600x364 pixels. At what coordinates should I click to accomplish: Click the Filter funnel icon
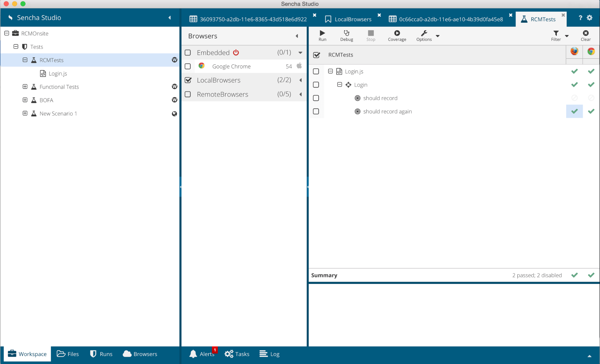tap(556, 36)
